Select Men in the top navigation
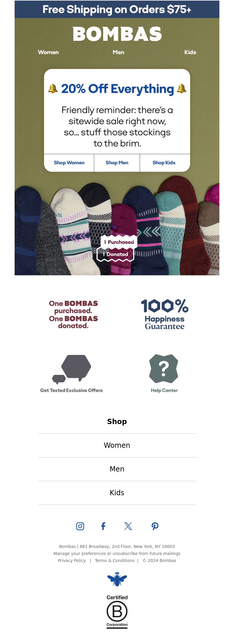Image resolution: width=234 pixels, height=644 pixels. [118, 52]
